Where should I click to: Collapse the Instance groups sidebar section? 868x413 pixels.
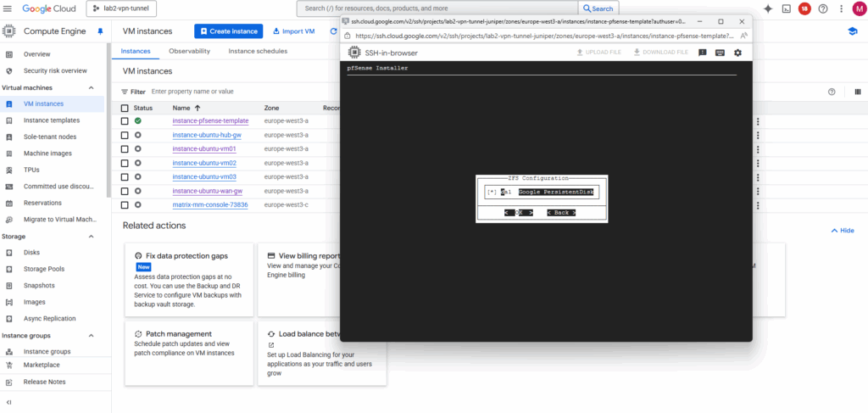tap(92, 336)
